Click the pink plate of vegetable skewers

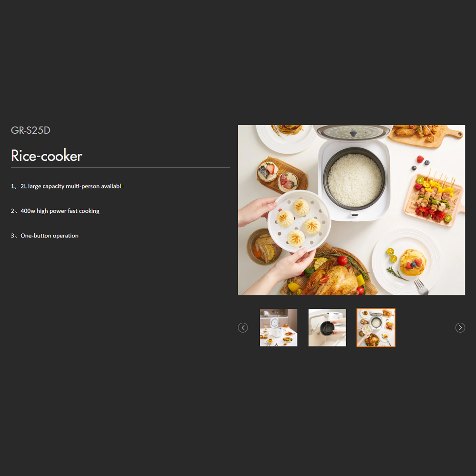(x=434, y=200)
